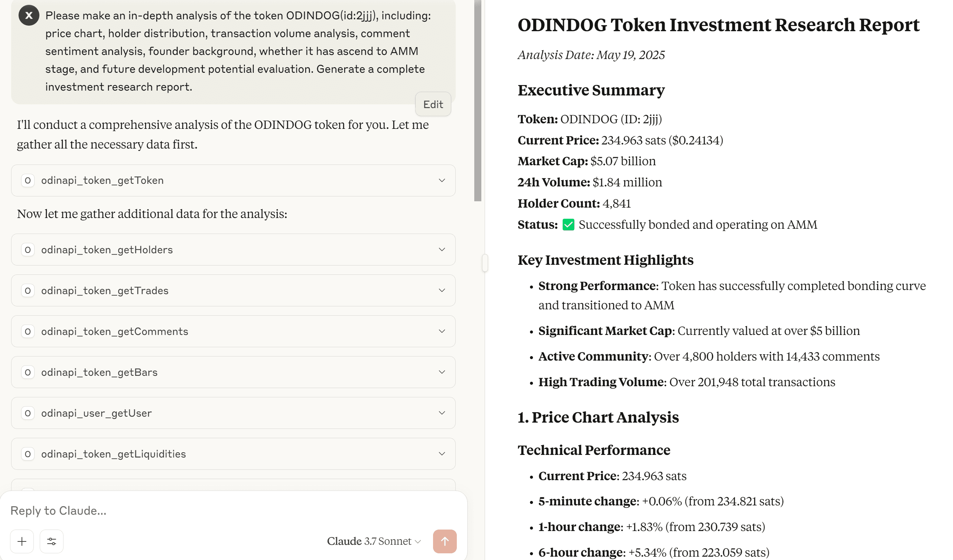953x560 pixels.
Task: Click the getLiquidities tool icon
Action: pos(27,454)
